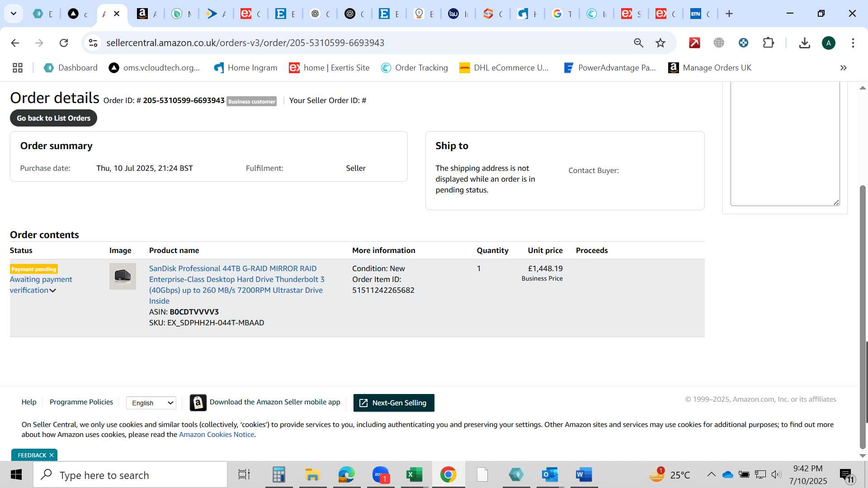
Task: Switch to the Google tab
Action: tap(562, 14)
